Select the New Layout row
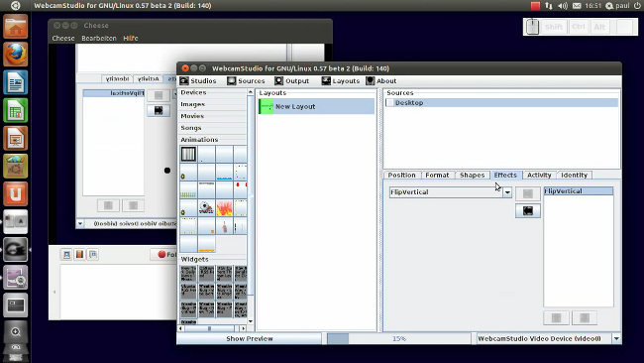The image size is (644, 363). [x=316, y=106]
